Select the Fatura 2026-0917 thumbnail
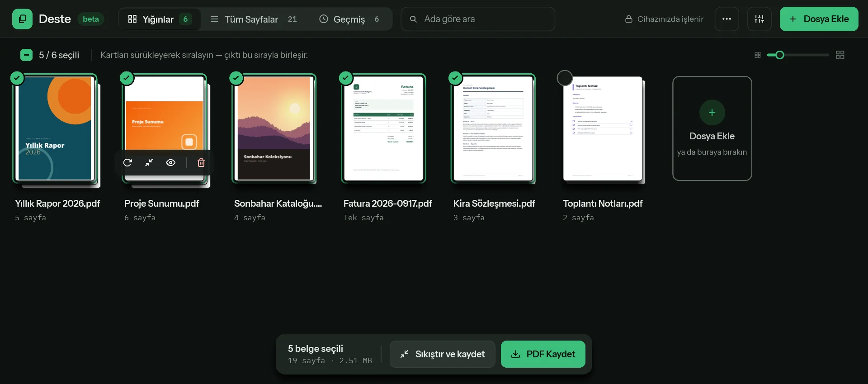Screen dimensions: 868x384 click(x=383, y=129)
